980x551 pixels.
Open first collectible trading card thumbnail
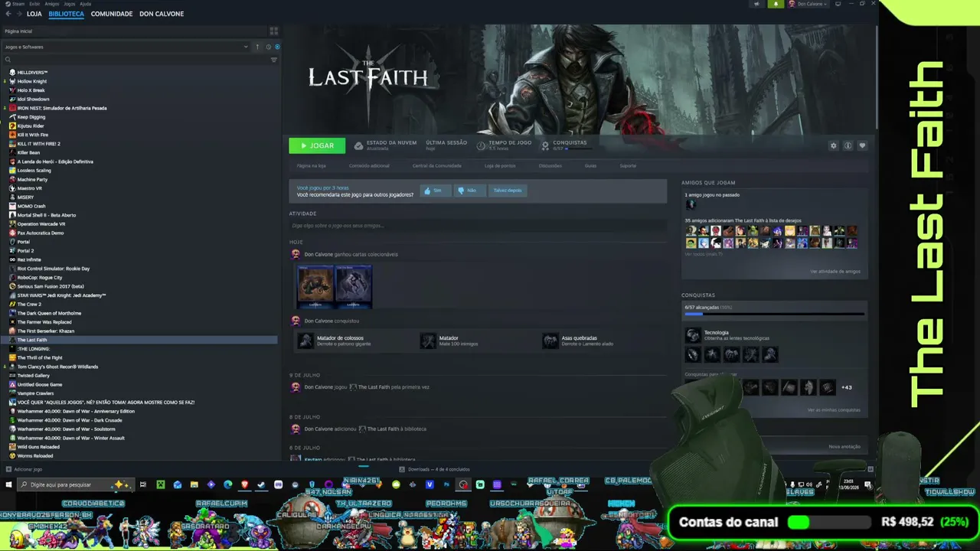click(x=315, y=287)
